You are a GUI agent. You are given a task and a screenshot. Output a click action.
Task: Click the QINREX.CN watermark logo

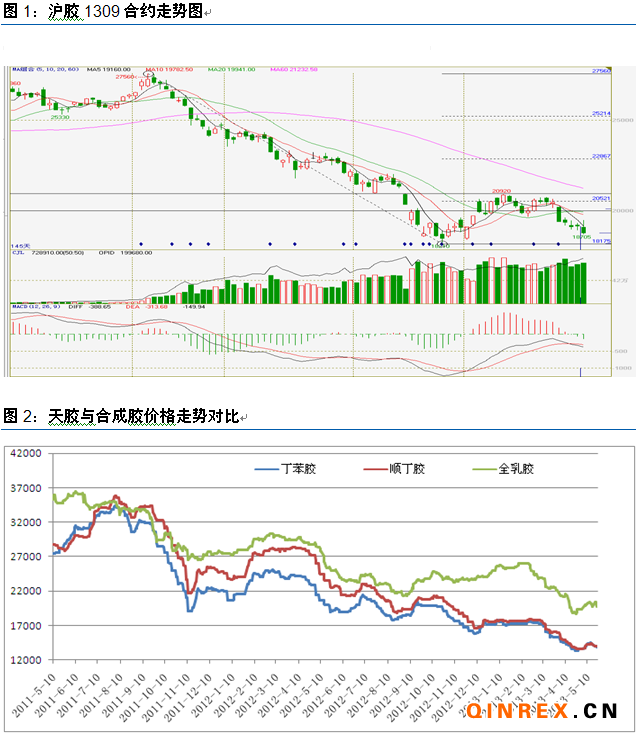click(x=540, y=711)
